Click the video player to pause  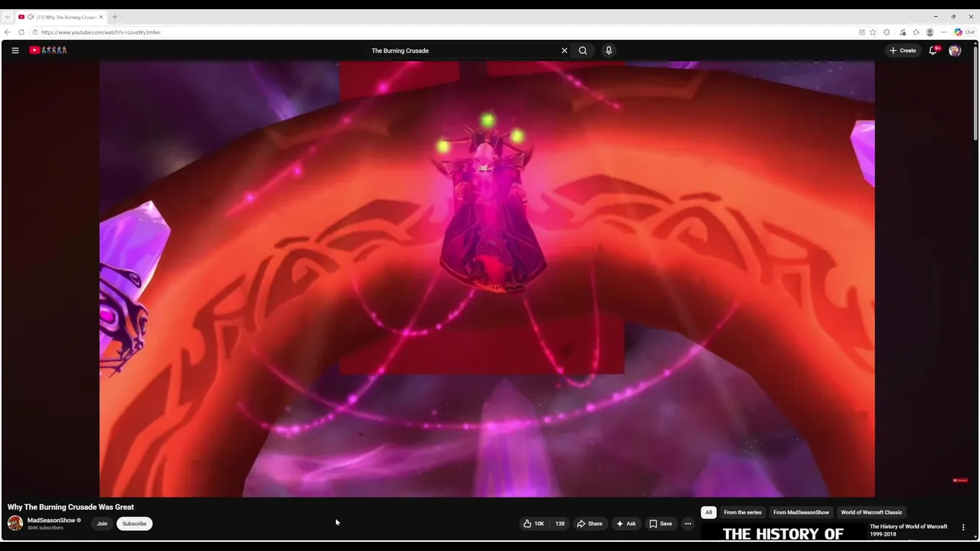click(487, 279)
